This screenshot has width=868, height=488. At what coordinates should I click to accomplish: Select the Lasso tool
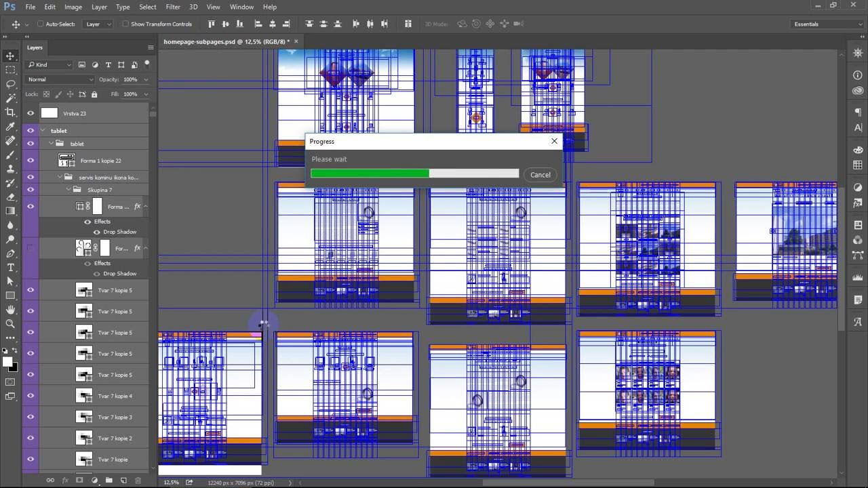10,84
